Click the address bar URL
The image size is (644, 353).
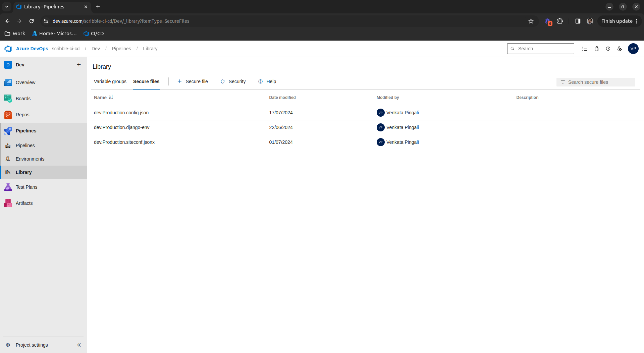point(121,21)
